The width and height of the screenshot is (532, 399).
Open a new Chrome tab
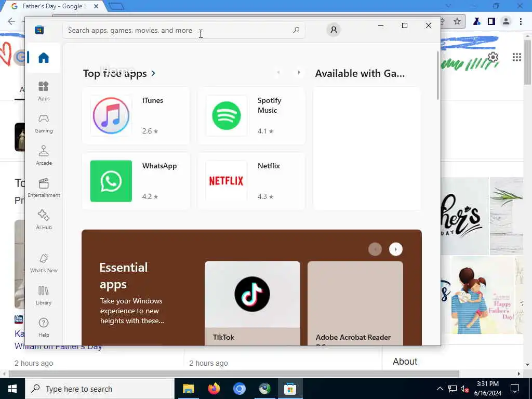click(x=116, y=6)
